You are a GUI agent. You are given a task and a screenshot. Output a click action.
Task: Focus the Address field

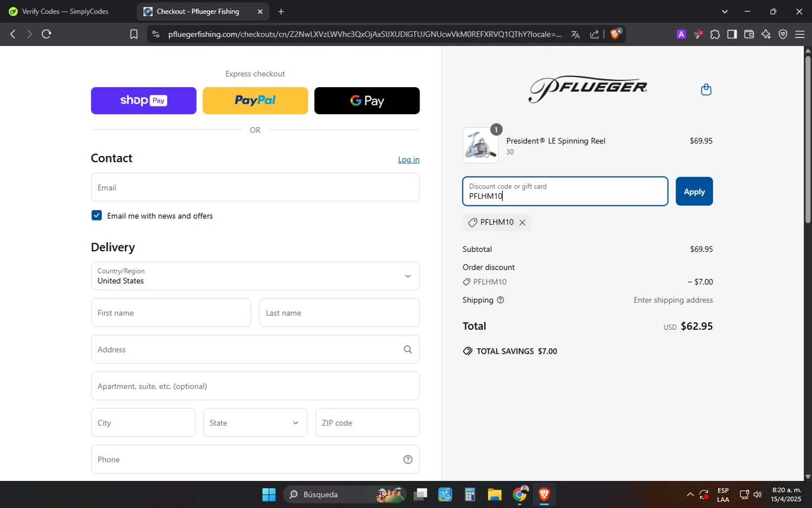point(255,349)
